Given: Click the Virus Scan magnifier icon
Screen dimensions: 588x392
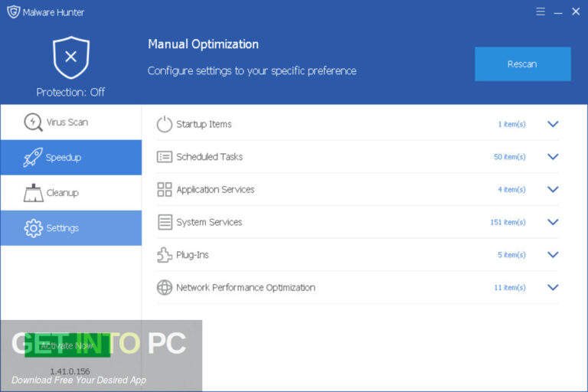Looking at the screenshot, I should pyautogui.click(x=33, y=122).
